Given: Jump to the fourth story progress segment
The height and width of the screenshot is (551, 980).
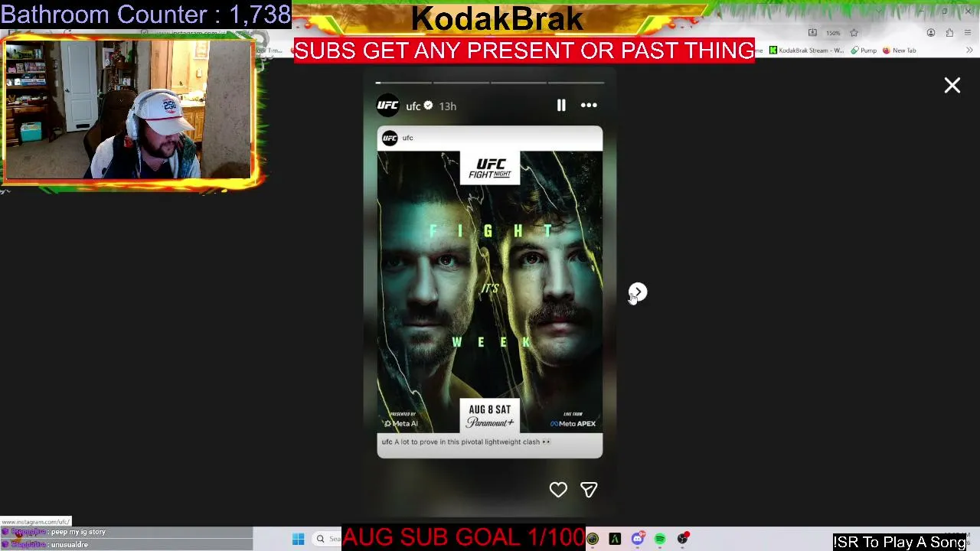Looking at the screenshot, I should click(577, 83).
